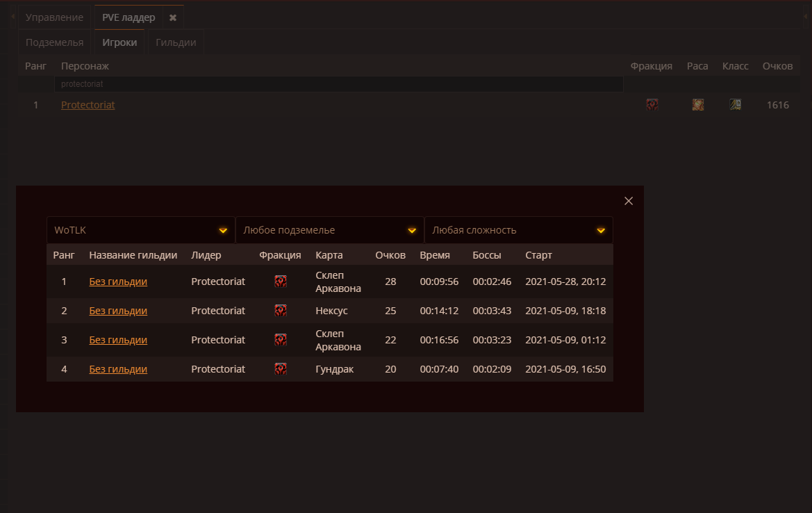Click Horde icon in the Нексус row
812x513 pixels.
pos(280,311)
